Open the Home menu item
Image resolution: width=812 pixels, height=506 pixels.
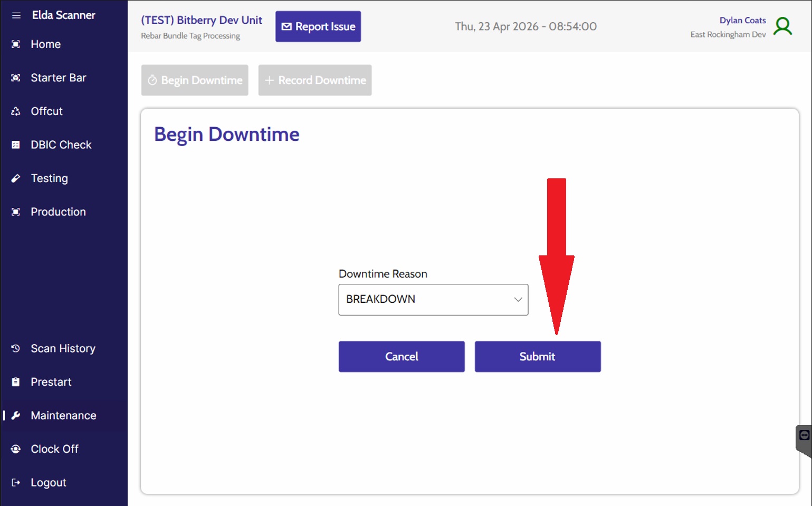(64, 44)
